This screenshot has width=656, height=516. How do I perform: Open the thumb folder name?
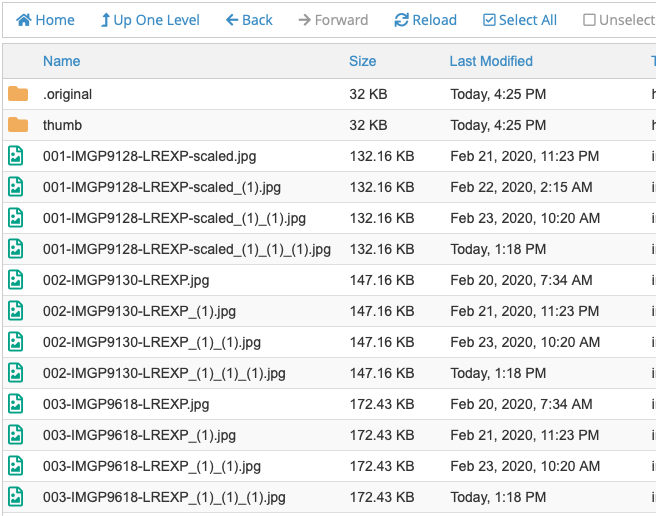coord(62,125)
